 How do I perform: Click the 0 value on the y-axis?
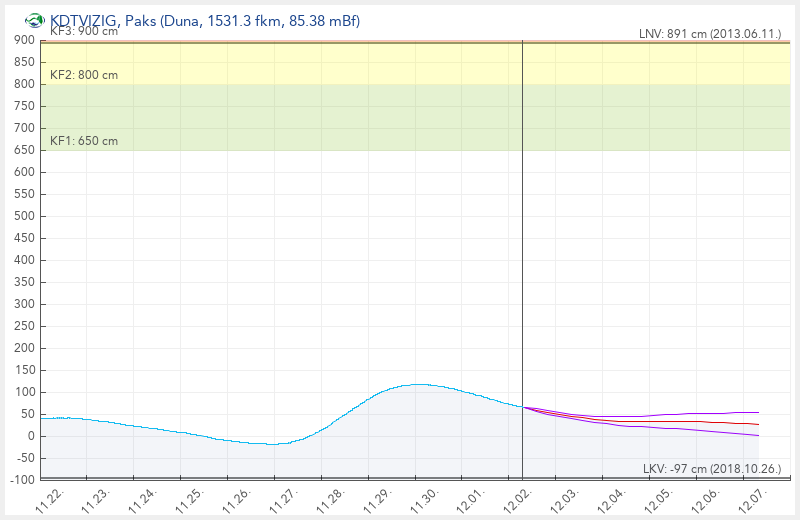click(x=32, y=436)
